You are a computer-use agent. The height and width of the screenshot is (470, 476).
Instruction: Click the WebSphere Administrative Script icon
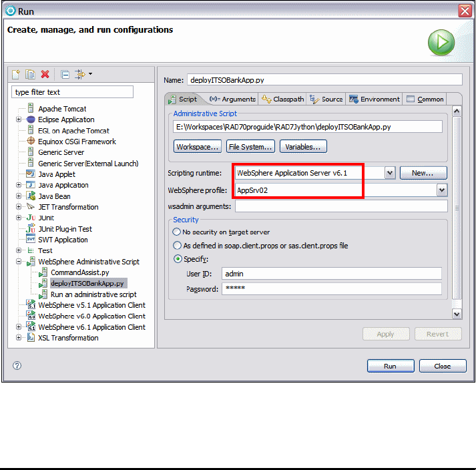click(31, 261)
